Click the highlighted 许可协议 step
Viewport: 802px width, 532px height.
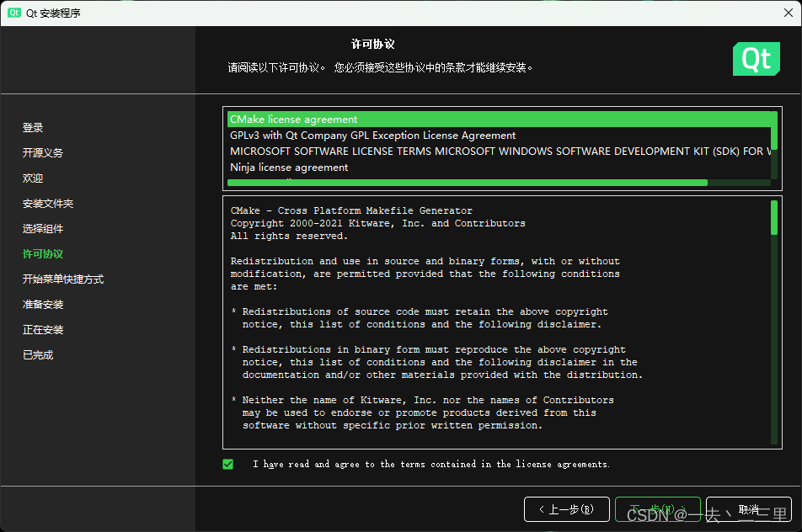point(43,254)
